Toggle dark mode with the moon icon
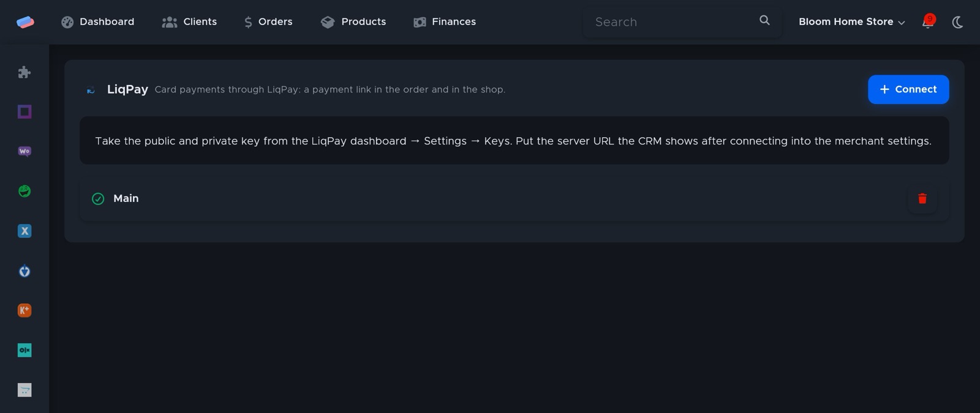 (957, 22)
